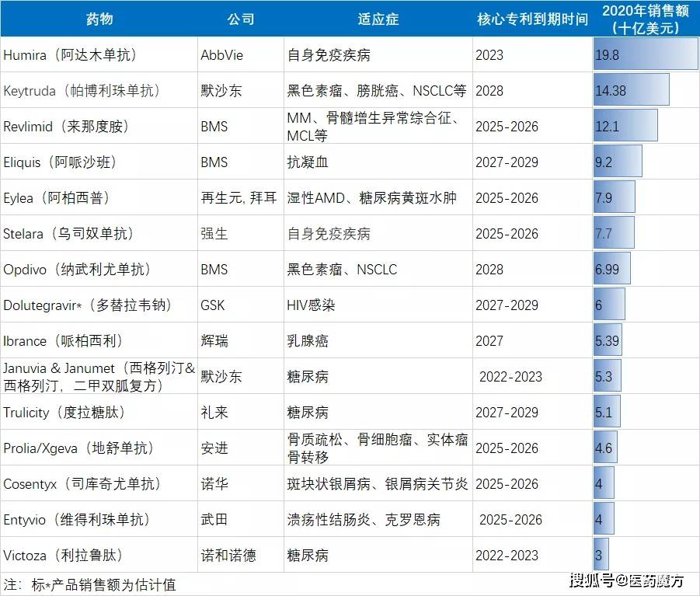This screenshot has height=596, width=700.
Task: Click the 乳腺癌 indication for Ibrance
Action: click(x=304, y=340)
